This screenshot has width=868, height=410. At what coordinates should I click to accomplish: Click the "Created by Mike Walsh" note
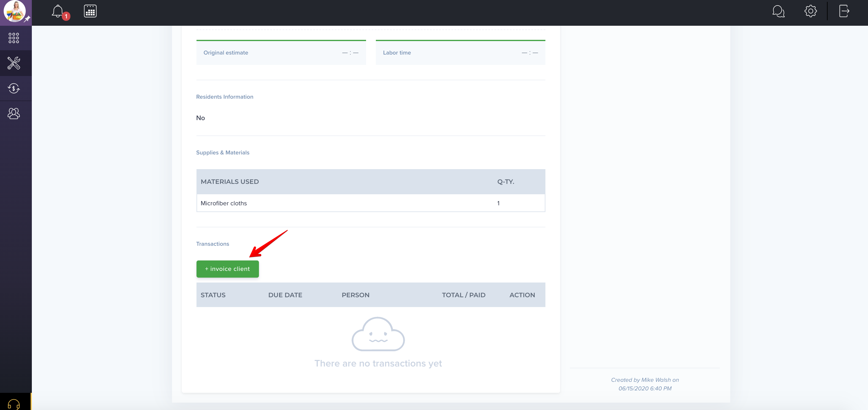coord(645,384)
